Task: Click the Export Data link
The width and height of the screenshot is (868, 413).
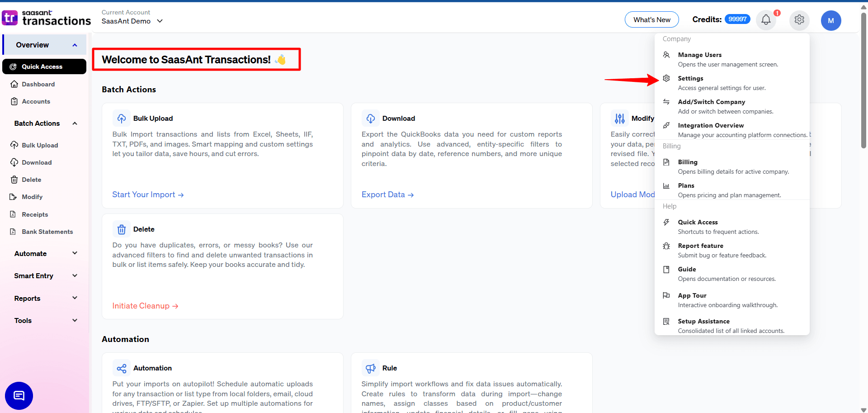Action: click(x=387, y=194)
